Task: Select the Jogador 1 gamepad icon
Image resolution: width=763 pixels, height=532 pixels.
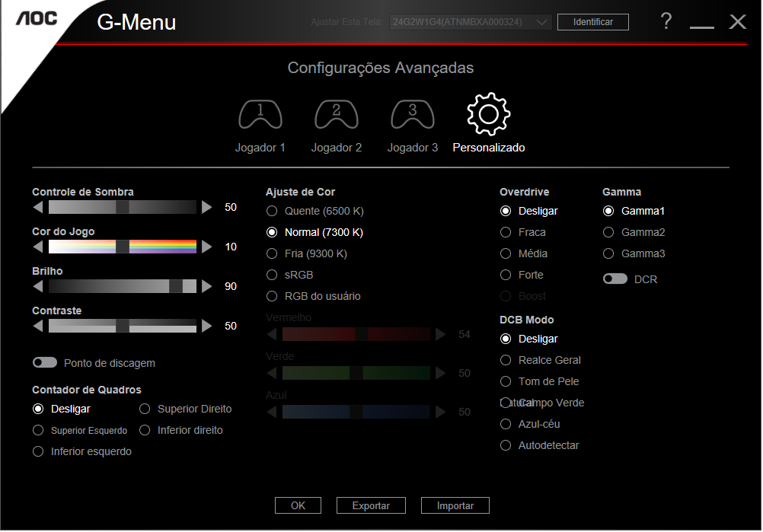Action: point(260,114)
